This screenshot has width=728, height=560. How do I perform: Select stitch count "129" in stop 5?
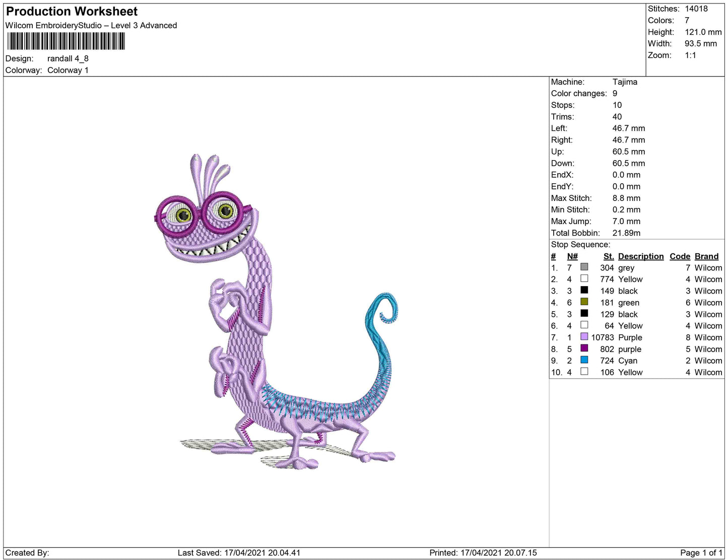[607, 314]
